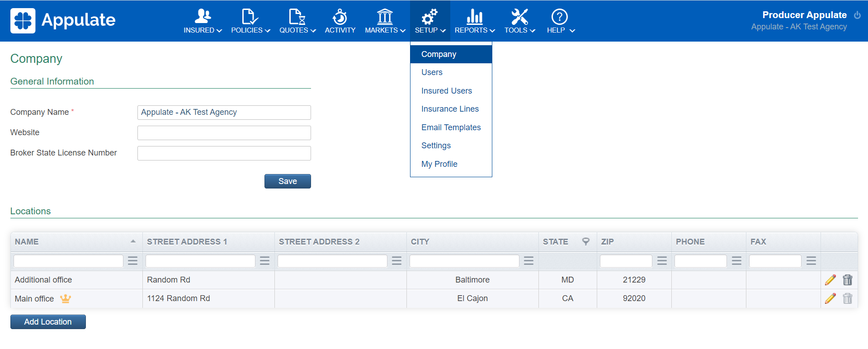
Task: Click the power logout icon
Action: click(857, 15)
